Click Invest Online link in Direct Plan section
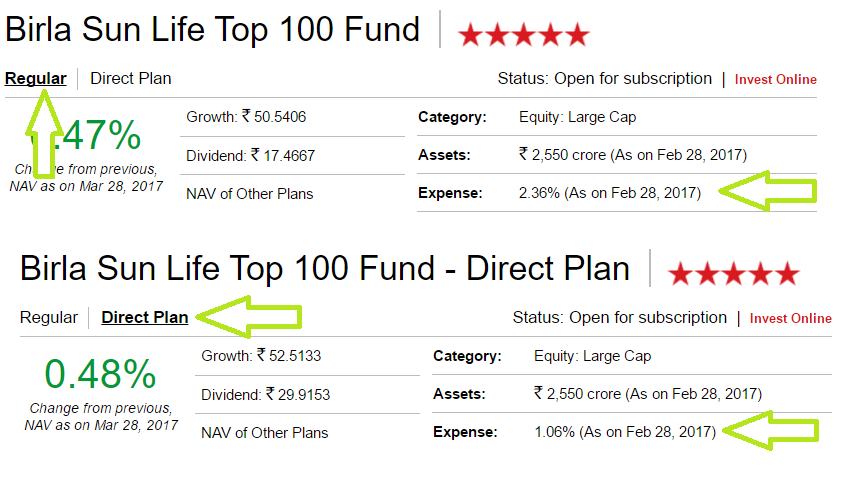Screen dimensions: 848x484 tap(790, 319)
